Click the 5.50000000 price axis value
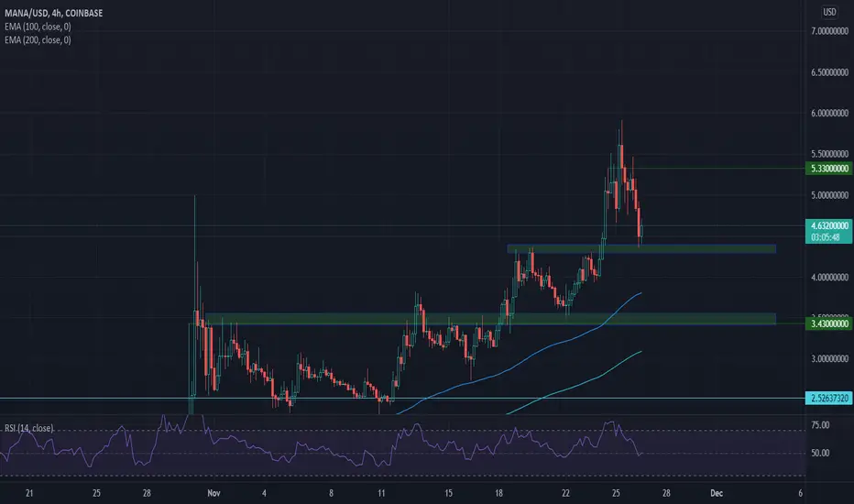 pos(829,154)
